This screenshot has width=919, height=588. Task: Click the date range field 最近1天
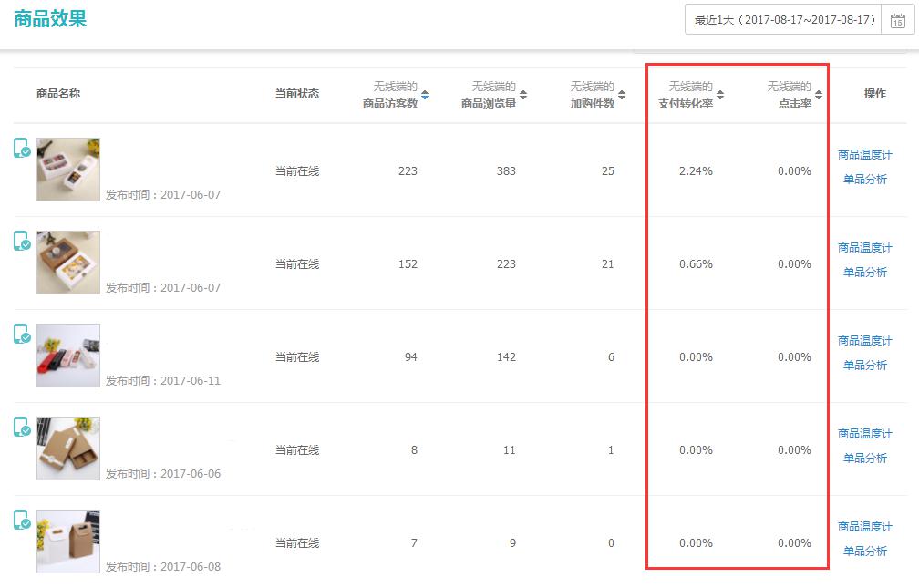pyautogui.click(x=784, y=20)
